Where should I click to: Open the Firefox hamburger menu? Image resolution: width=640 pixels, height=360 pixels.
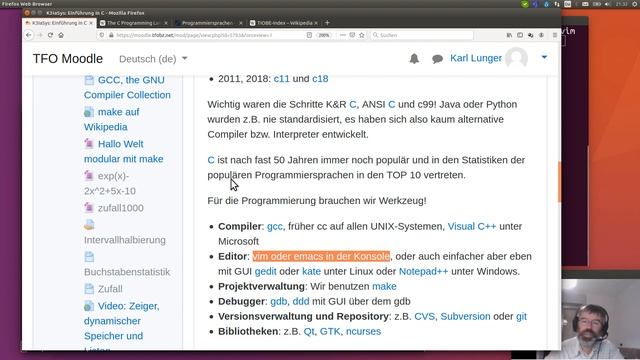point(555,35)
